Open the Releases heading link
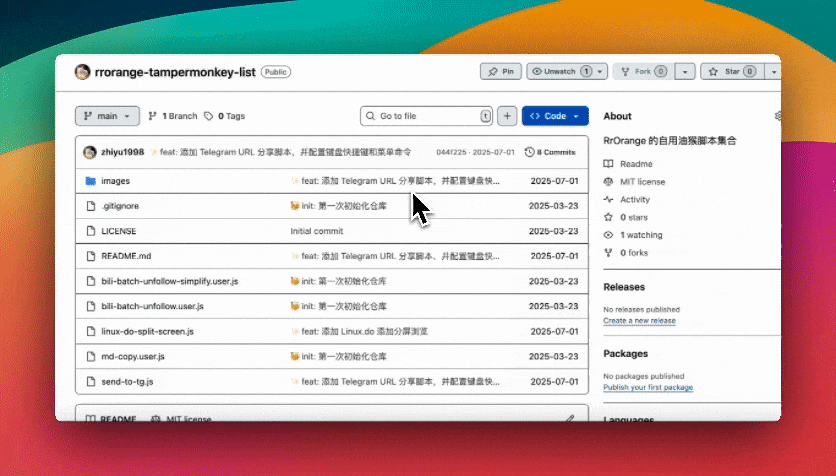The image size is (836, 476). click(624, 287)
